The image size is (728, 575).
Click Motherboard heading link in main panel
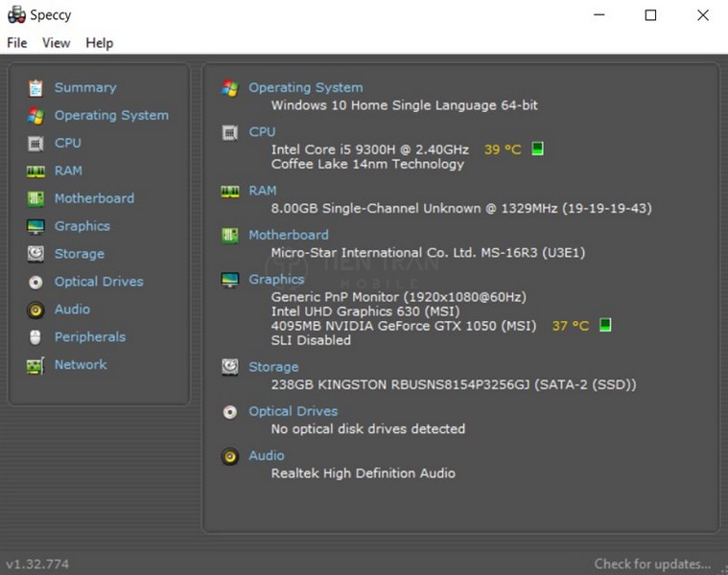point(289,235)
